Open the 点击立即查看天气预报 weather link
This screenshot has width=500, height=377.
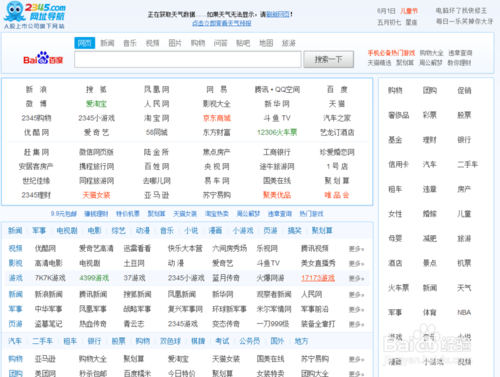[x=222, y=23]
